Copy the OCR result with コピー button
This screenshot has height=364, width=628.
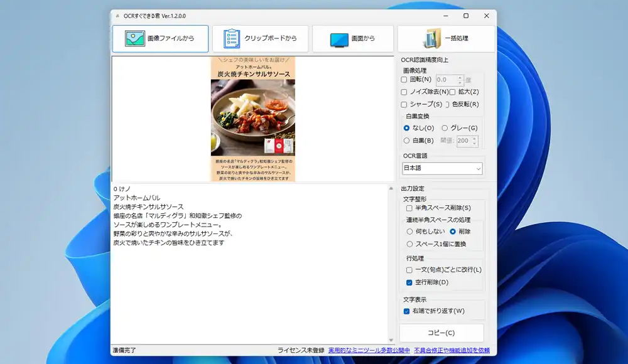coord(442,333)
